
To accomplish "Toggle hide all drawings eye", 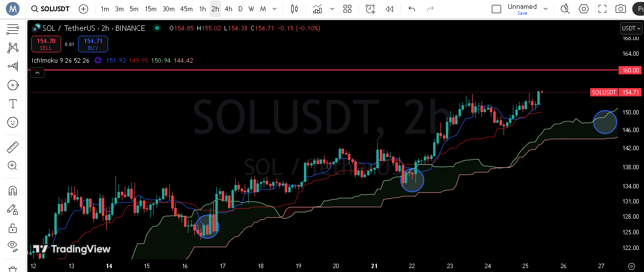I will [x=13, y=246].
